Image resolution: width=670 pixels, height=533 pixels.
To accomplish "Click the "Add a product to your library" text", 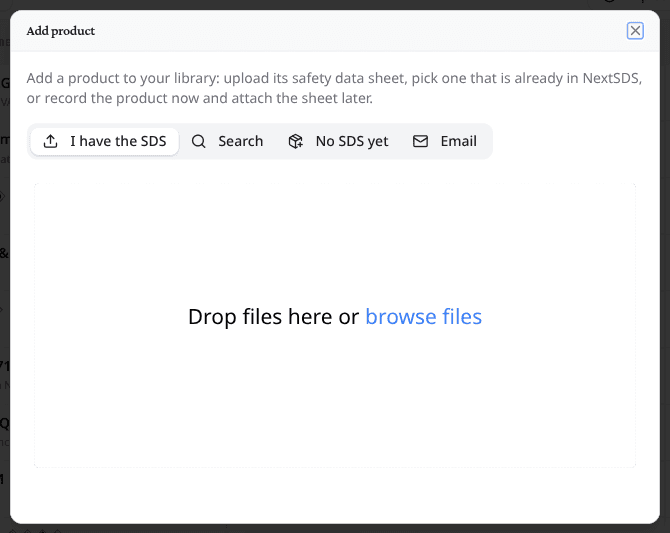I will tap(122, 78).
